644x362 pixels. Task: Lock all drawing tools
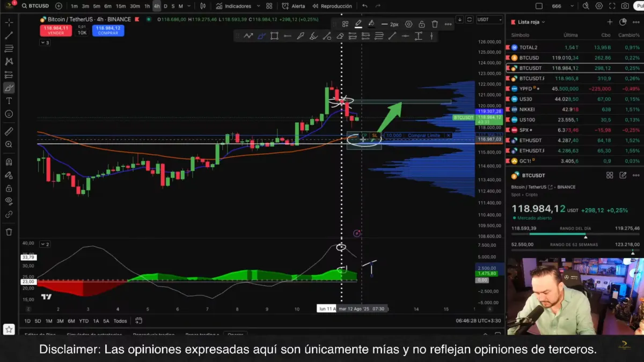(9, 188)
